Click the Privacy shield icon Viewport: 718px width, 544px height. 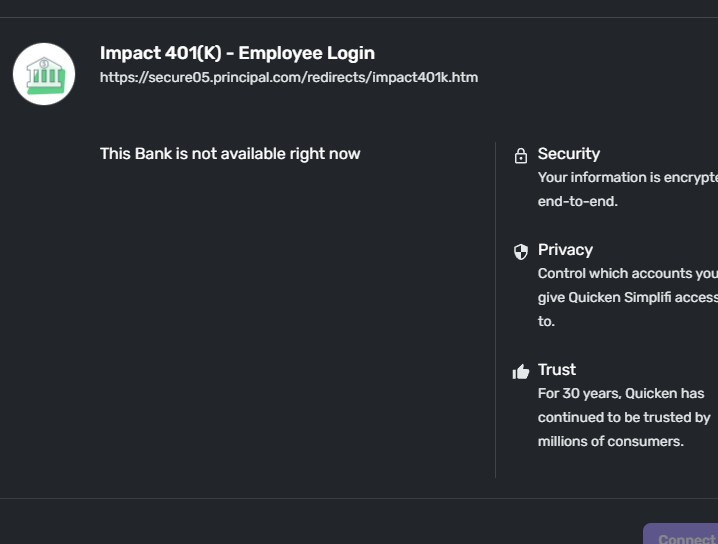coord(520,251)
